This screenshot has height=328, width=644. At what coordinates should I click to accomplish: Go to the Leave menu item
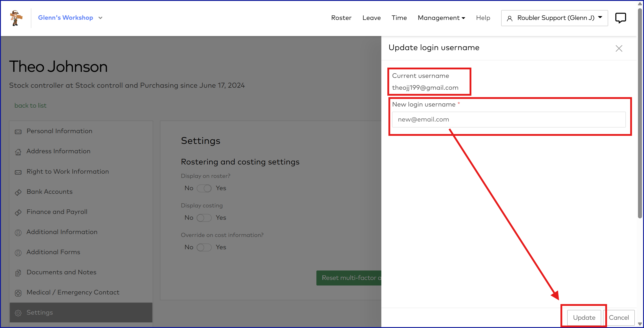pyautogui.click(x=371, y=18)
